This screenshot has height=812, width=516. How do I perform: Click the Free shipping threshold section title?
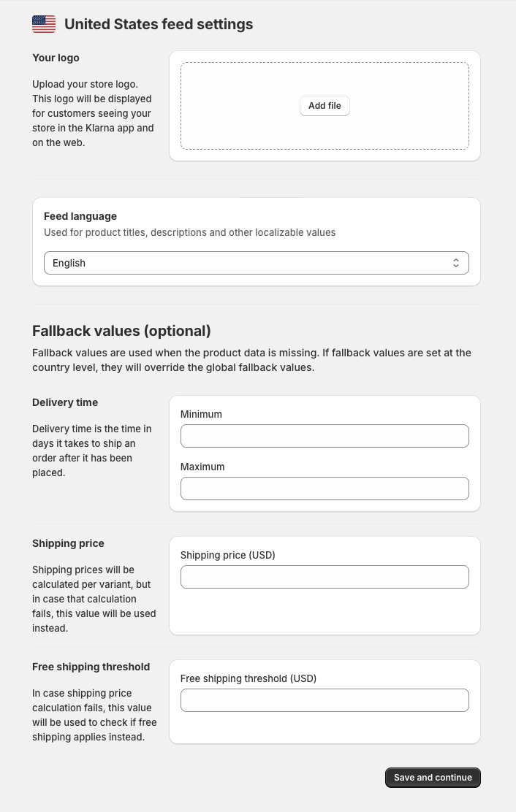pos(91,667)
